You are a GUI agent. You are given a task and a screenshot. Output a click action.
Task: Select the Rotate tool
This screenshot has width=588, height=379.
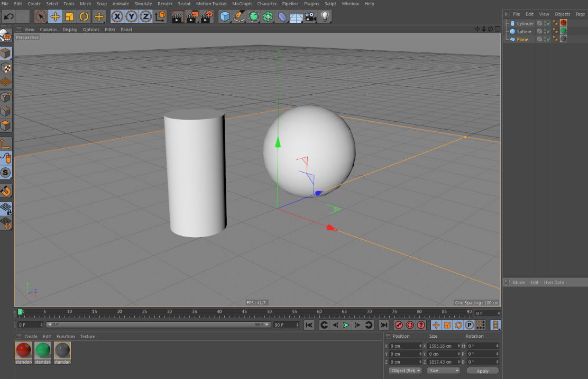84,16
